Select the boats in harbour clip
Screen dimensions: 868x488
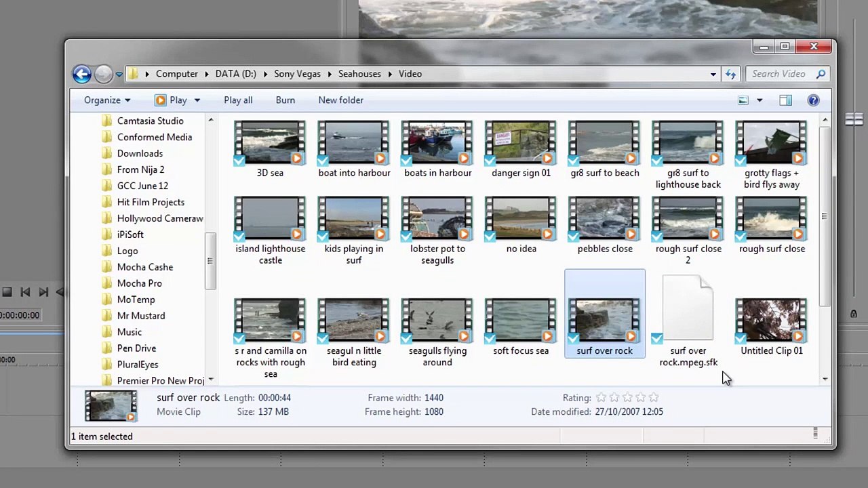pos(437,149)
